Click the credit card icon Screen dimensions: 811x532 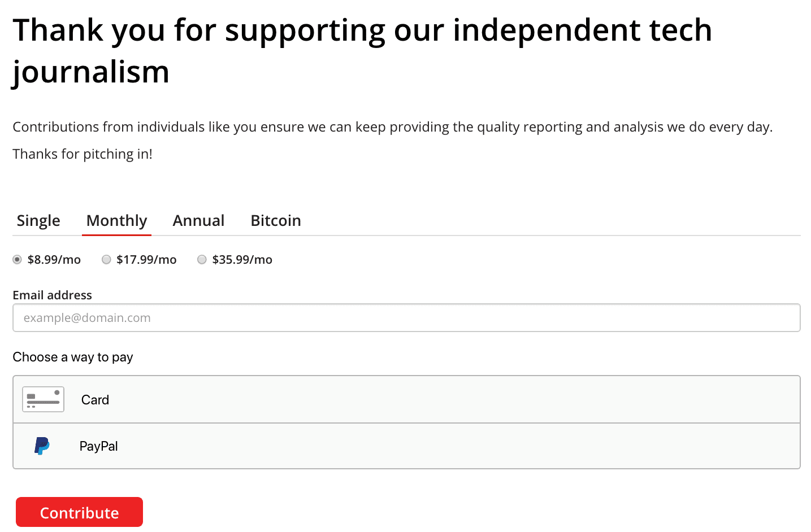[x=43, y=399]
